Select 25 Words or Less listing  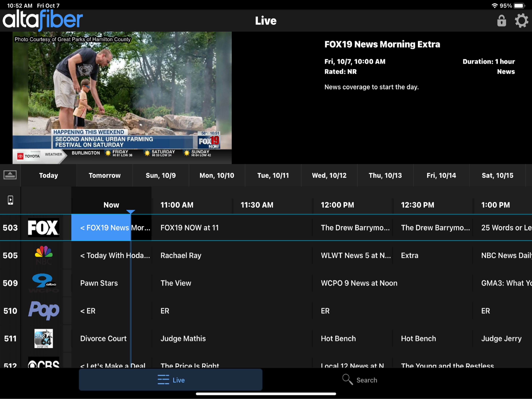coord(503,227)
